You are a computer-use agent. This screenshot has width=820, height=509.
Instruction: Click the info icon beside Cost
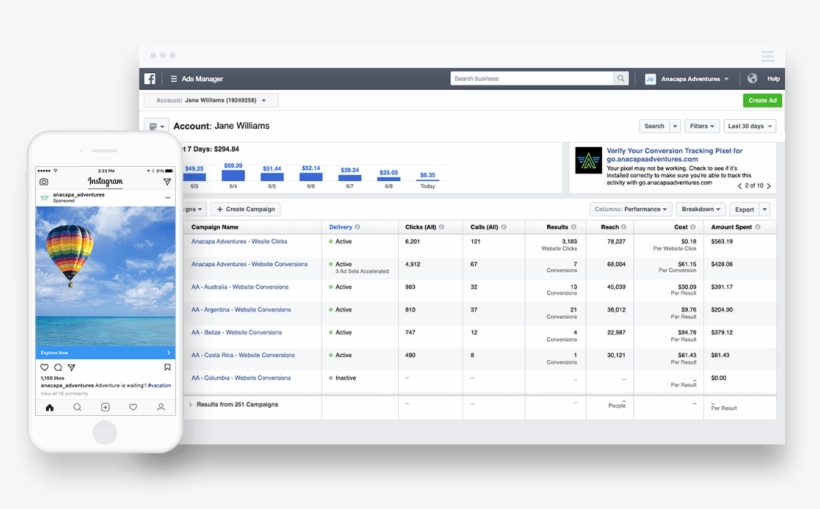[x=693, y=227]
